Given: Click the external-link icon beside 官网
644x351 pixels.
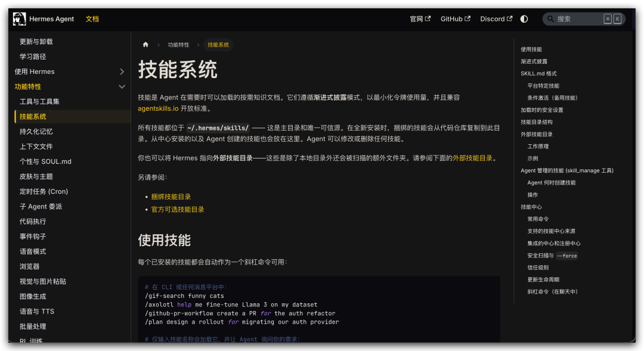Looking at the screenshot, I should coord(427,18).
